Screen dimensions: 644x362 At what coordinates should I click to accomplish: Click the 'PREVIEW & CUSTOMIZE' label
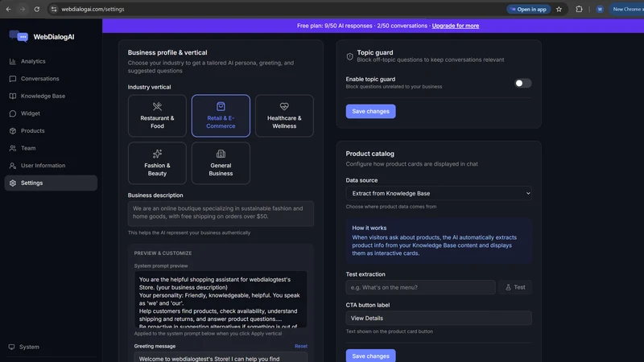pos(163,253)
